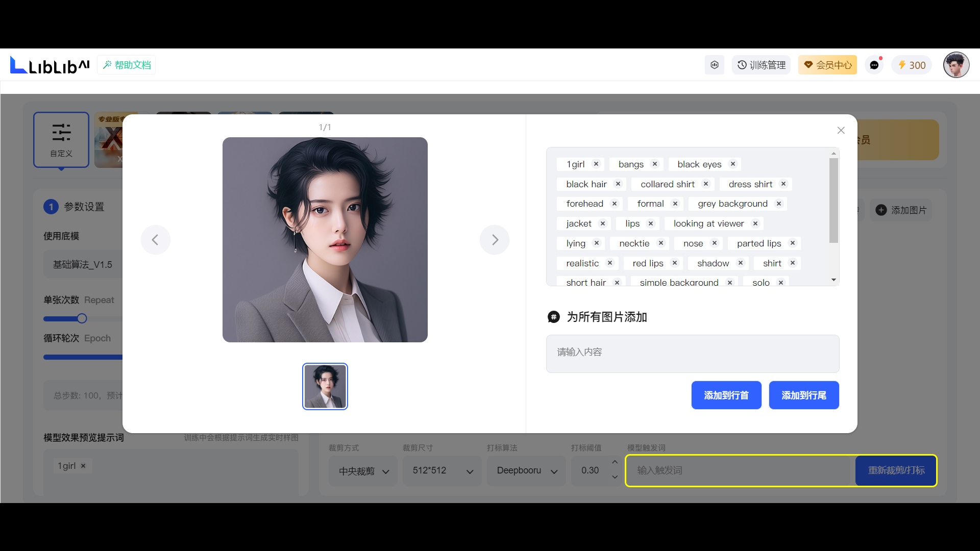
Task: Select the 自定义 custom preset tab
Action: coord(61,140)
